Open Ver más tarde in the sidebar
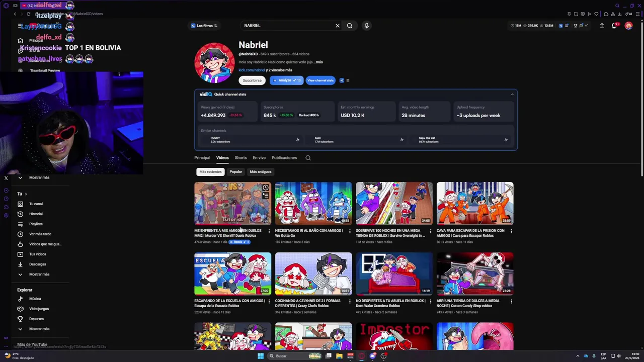The height and width of the screenshot is (362, 644). (40, 234)
